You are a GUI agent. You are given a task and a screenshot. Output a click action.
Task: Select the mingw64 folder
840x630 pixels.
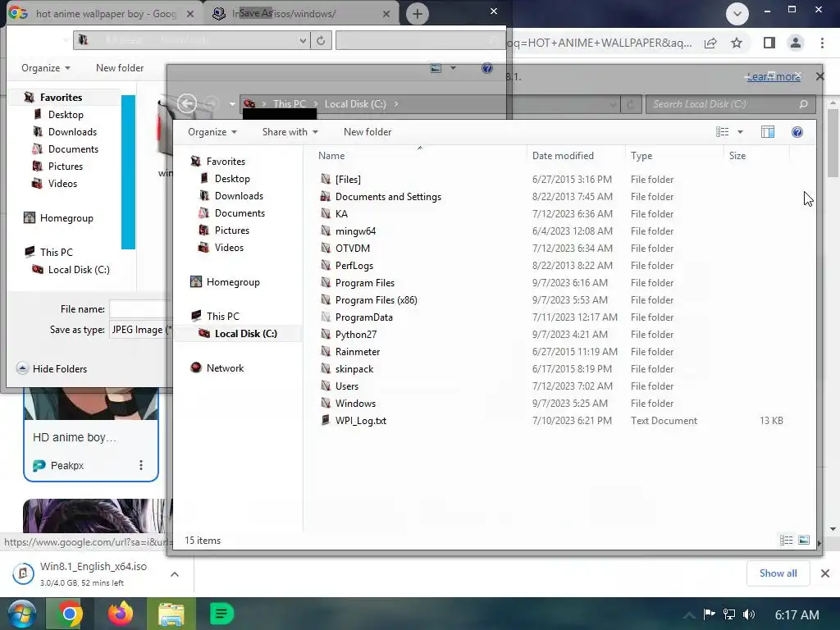click(355, 231)
